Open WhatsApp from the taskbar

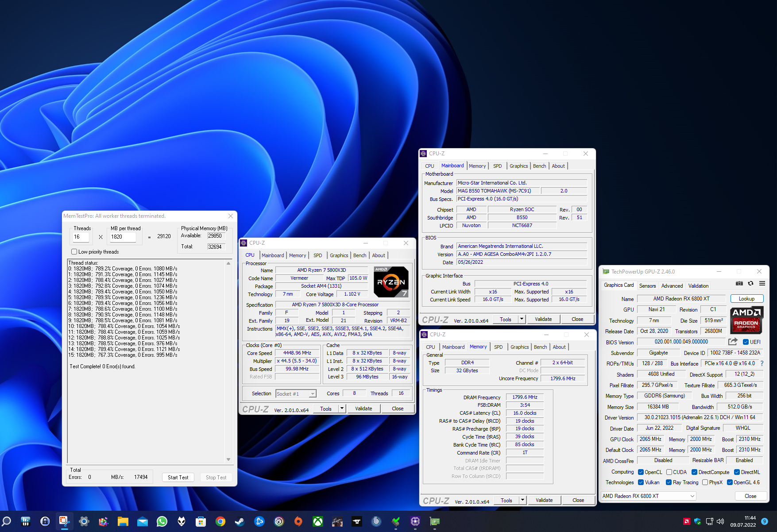(x=162, y=521)
